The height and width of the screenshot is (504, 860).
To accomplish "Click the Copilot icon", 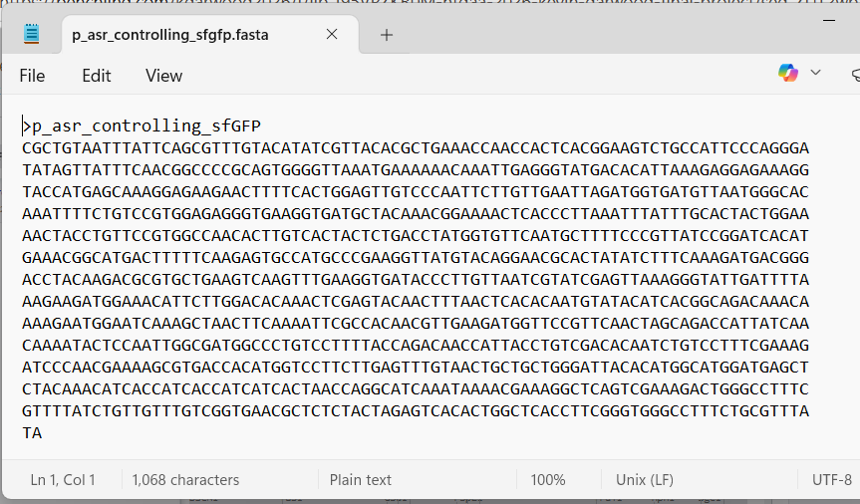I will [x=787, y=73].
